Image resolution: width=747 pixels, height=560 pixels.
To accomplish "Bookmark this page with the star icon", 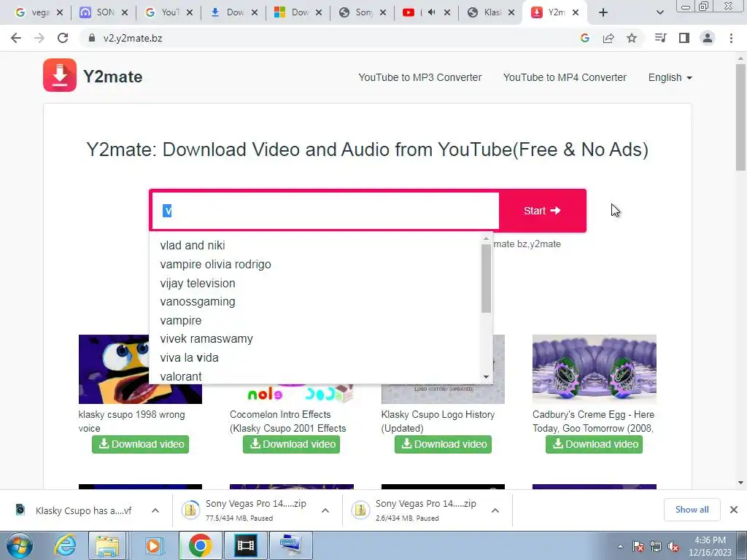I will (632, 38).
